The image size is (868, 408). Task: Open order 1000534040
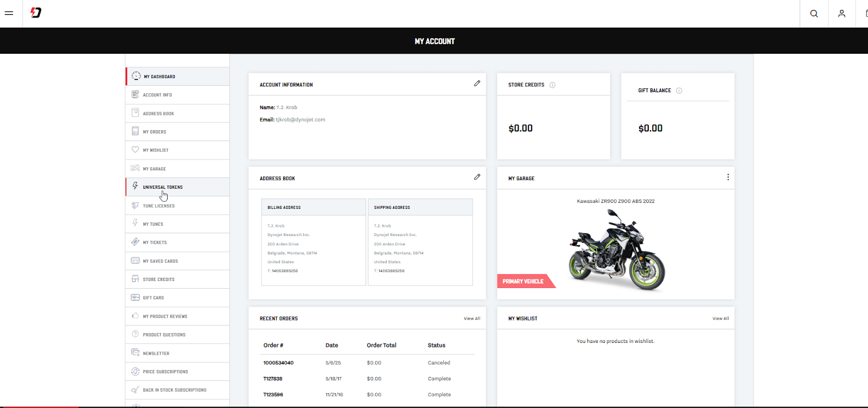pos(278,363)
